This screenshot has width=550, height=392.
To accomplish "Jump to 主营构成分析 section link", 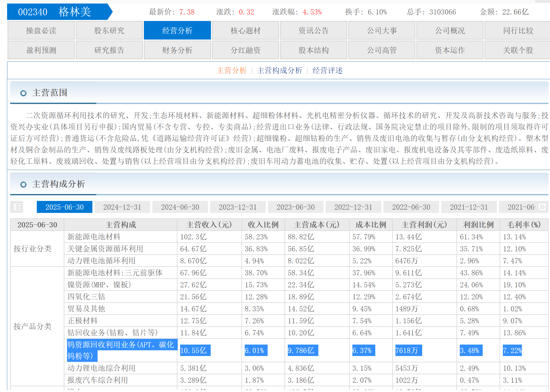I will point(280,71).
